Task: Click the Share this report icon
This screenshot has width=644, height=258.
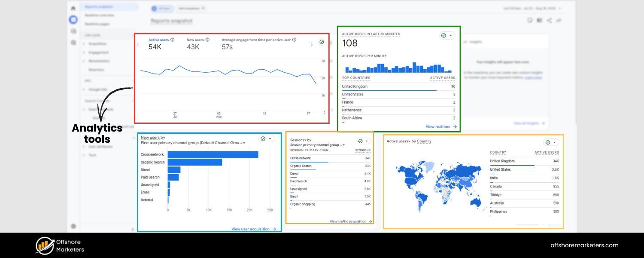Action: 549,20
